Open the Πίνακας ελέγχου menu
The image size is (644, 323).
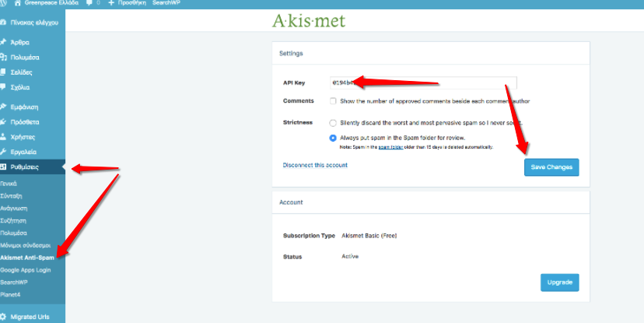pos(33,23)
